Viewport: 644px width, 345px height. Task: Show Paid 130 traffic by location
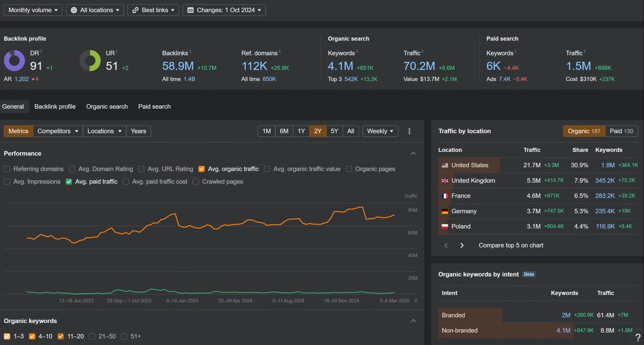621,131
